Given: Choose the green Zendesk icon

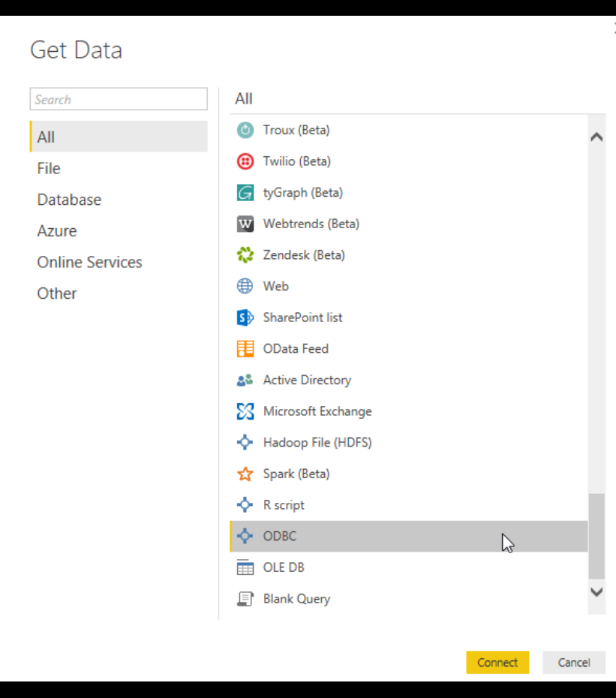Looking at the screenshot, I should [245, 255].
